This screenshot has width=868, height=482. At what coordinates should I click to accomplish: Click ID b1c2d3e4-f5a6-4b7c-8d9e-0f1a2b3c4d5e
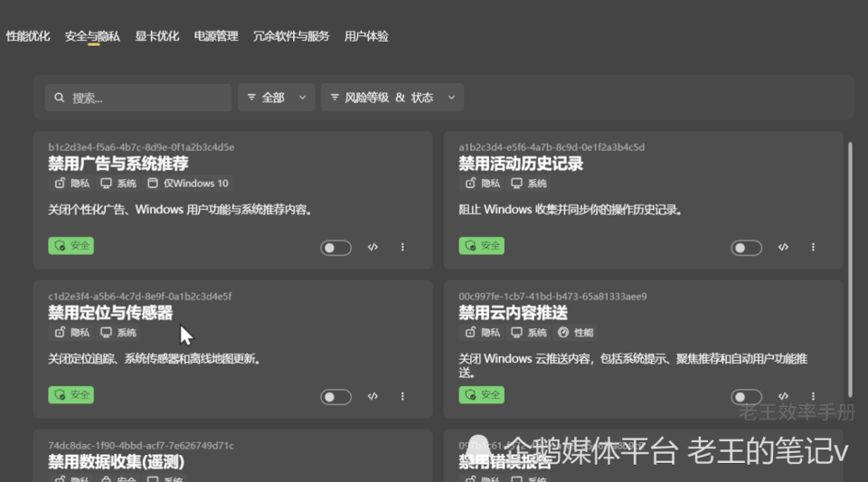tap(141, 147)
